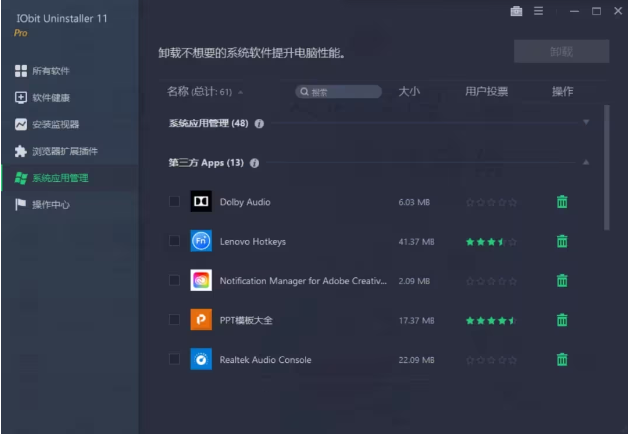Remove Realtek Audio Console via trash icon
Screen dimensions: 628x434
[x=562, y=359]
